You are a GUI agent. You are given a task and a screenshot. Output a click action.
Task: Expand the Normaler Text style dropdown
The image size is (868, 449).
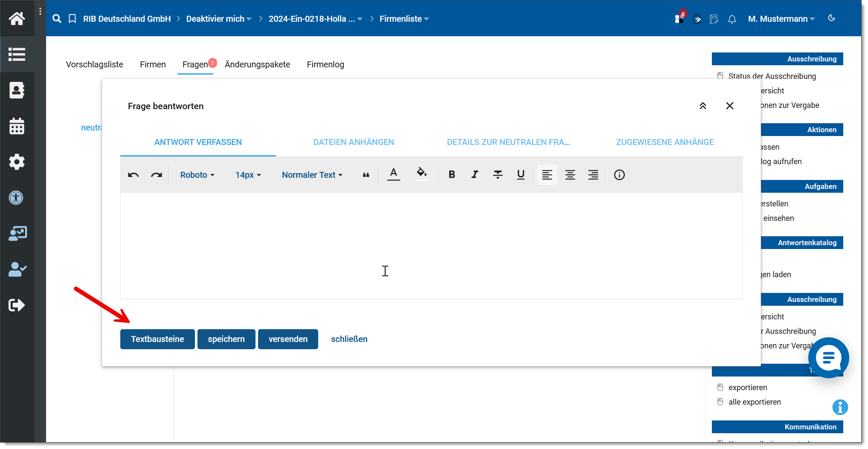(312, 175)
